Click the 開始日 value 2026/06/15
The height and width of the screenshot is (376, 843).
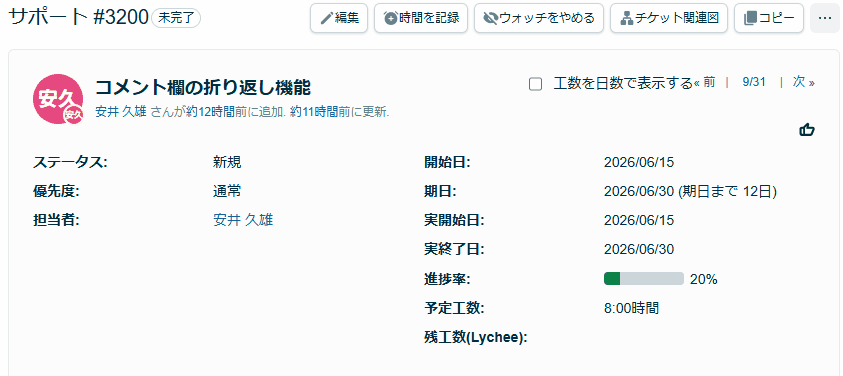(639, 162)
